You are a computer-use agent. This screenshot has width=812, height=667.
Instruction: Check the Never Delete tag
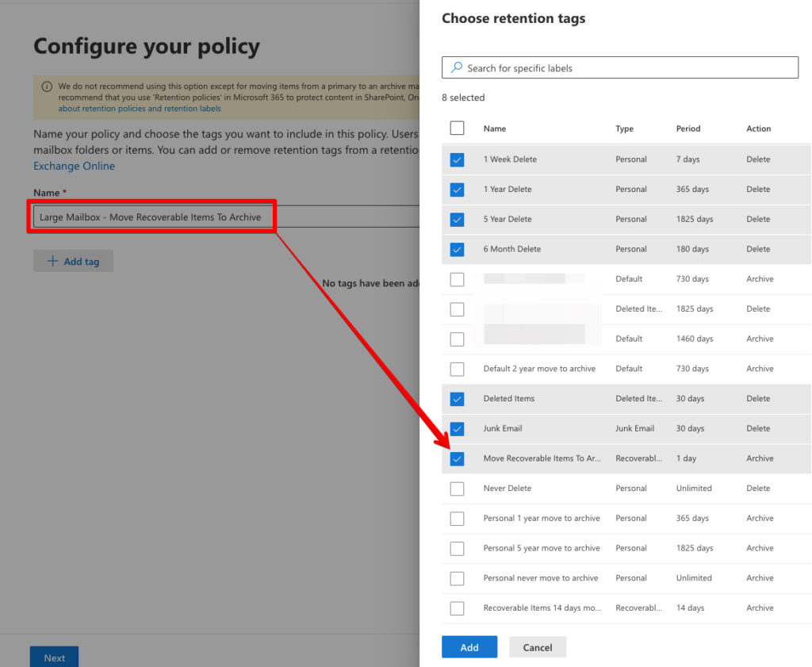point(457,489)
